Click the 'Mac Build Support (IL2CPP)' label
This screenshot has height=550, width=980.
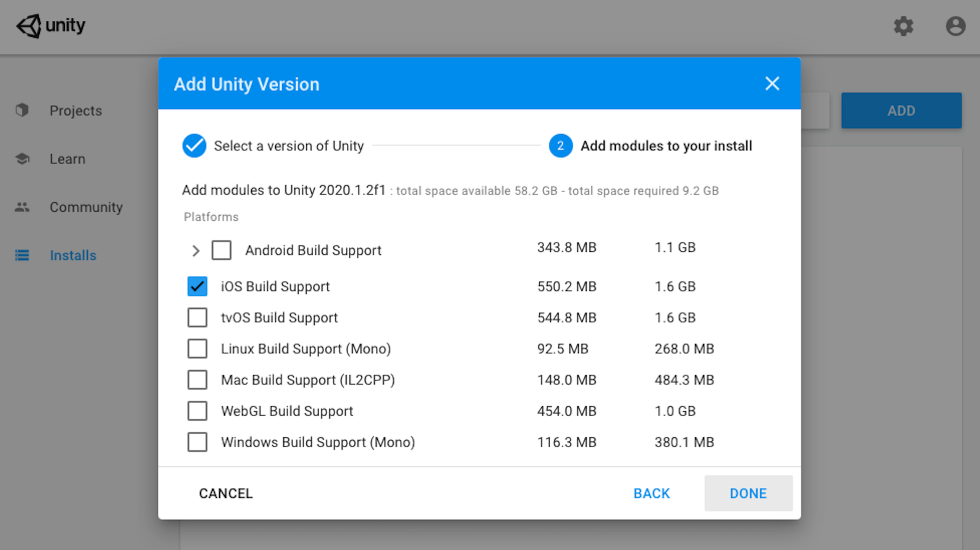point(308,380)
